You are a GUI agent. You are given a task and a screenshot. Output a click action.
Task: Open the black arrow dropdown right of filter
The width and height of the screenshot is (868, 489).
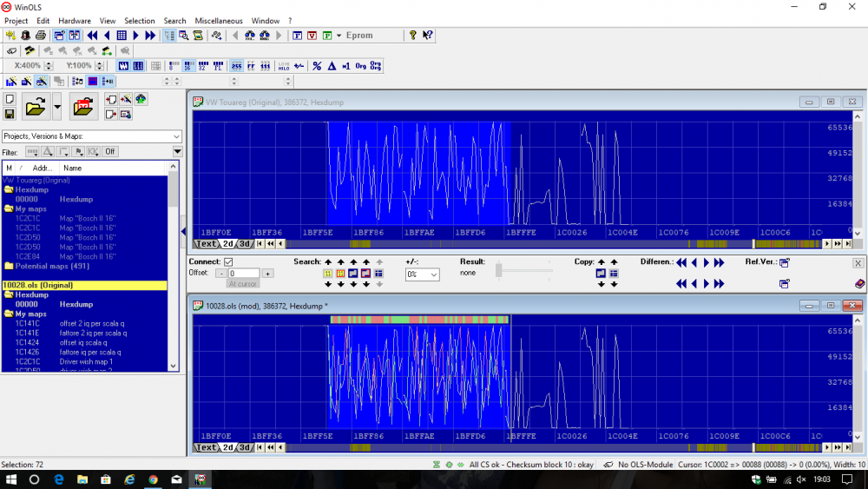177,152
